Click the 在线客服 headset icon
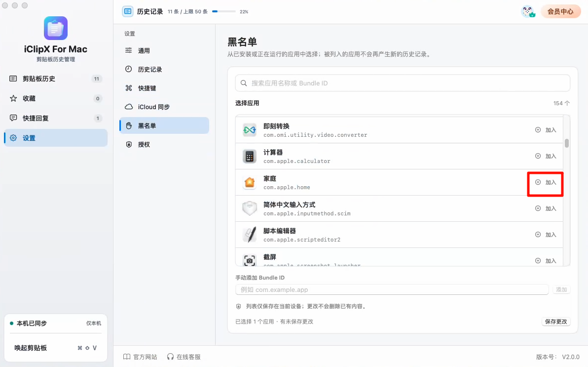 pos(170,357)
